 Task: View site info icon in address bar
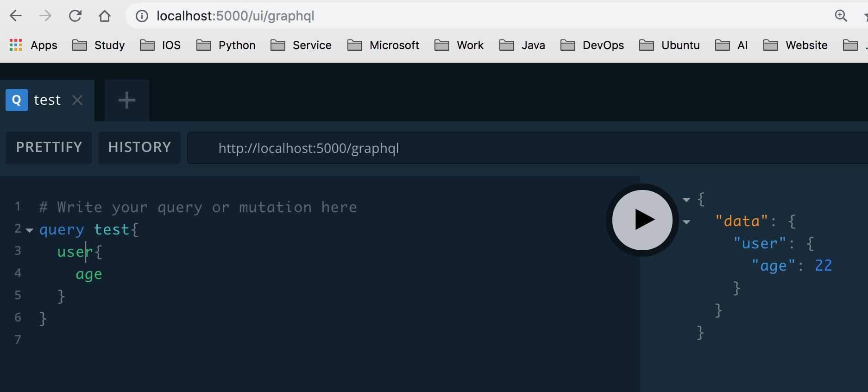pyautogui.click(x=142, y=16)
